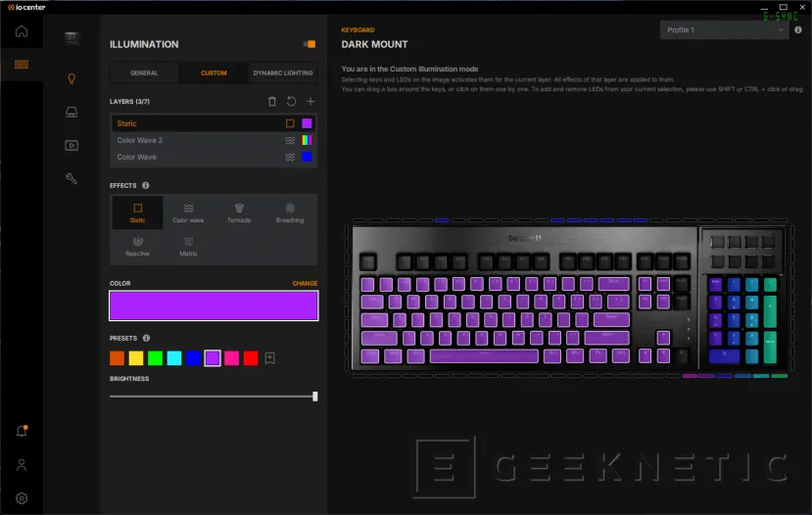The image size is (812, 515).
Task: Click the brightness slider handle
Action: point(314,397)
